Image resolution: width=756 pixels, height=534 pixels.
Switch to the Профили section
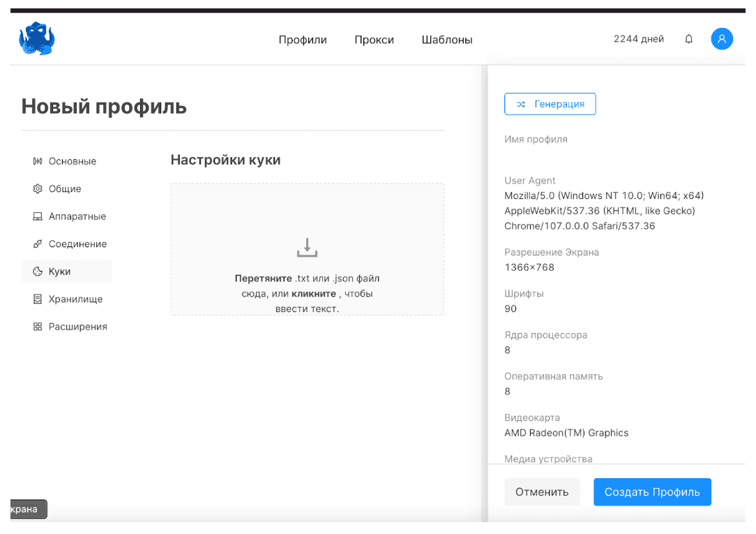(303, 40)
